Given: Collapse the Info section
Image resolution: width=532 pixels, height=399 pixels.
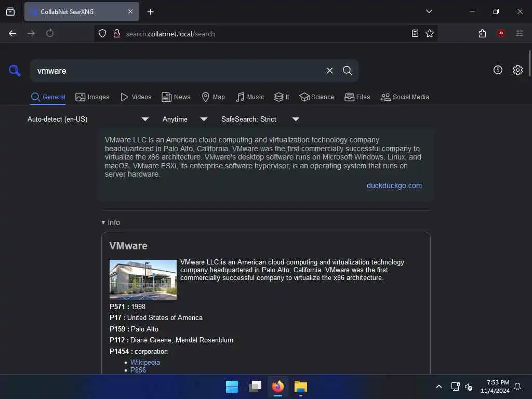Looking at the screenshot, I should [x=111, y=222].
